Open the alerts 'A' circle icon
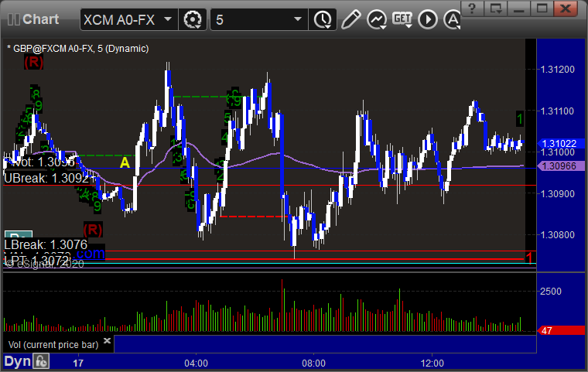 point(452,19)
